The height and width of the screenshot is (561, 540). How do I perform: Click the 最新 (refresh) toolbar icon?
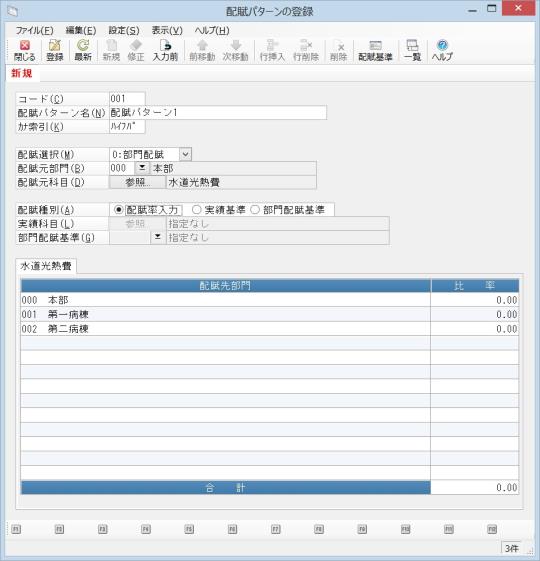pyautogui.click(x=83, y=50)
